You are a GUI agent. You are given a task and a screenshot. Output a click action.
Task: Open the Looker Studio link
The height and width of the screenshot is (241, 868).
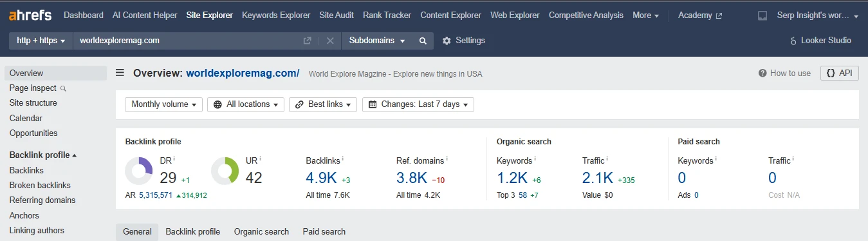(820, 41)
